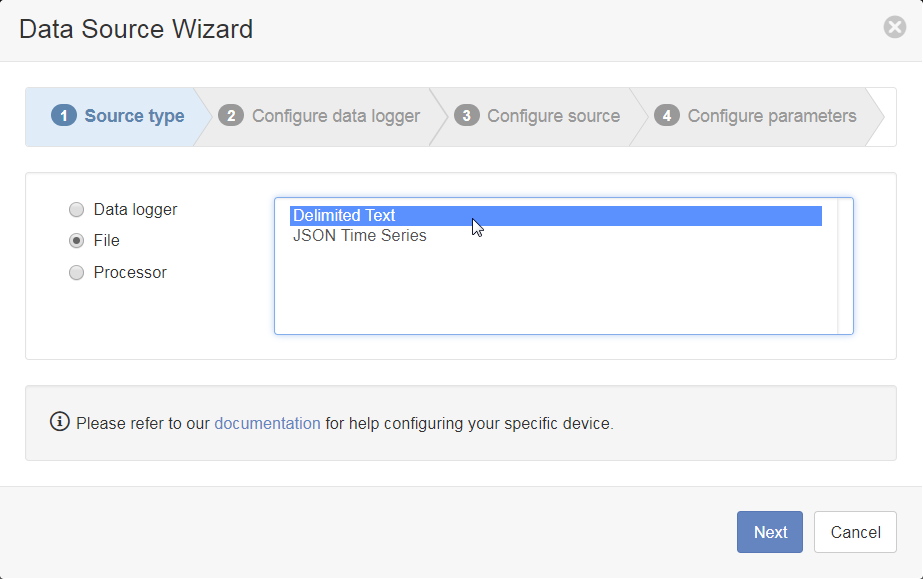Click the step 2 number badge
The width and height of the screenshot is (923, 579).
231,115
